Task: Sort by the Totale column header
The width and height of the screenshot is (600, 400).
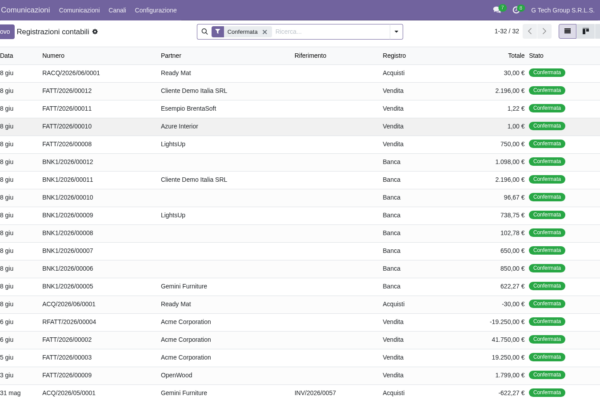Action: [x=516, y=56]
